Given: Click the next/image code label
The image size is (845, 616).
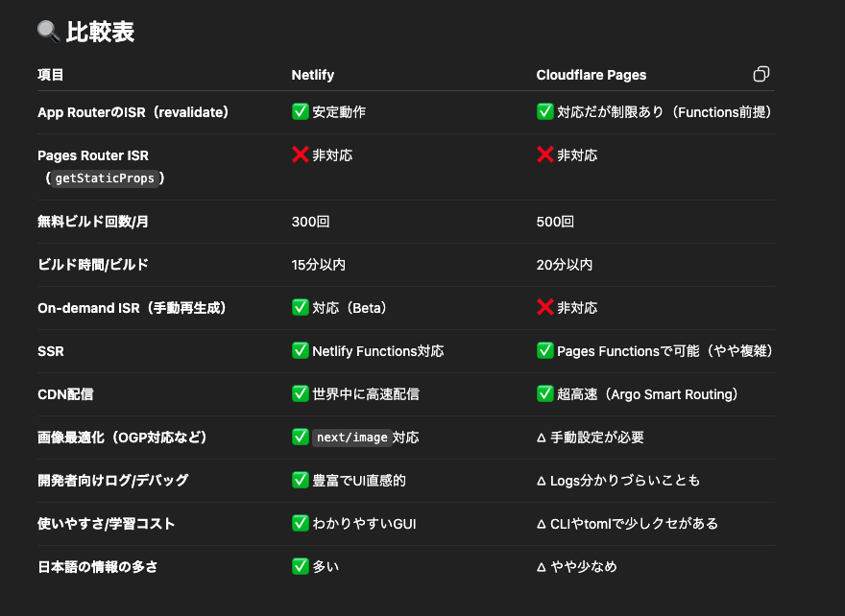Looking at the screenshot, I should tap(351, 438).
